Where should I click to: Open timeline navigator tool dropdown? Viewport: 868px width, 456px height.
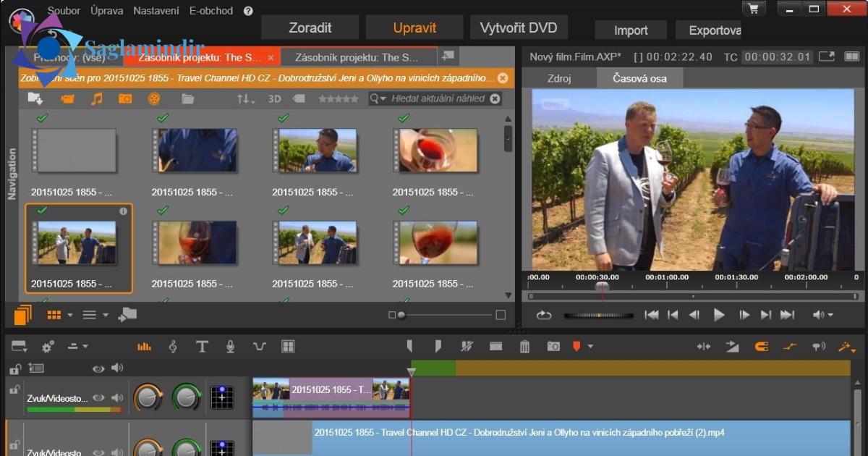(x=20, y=347)
